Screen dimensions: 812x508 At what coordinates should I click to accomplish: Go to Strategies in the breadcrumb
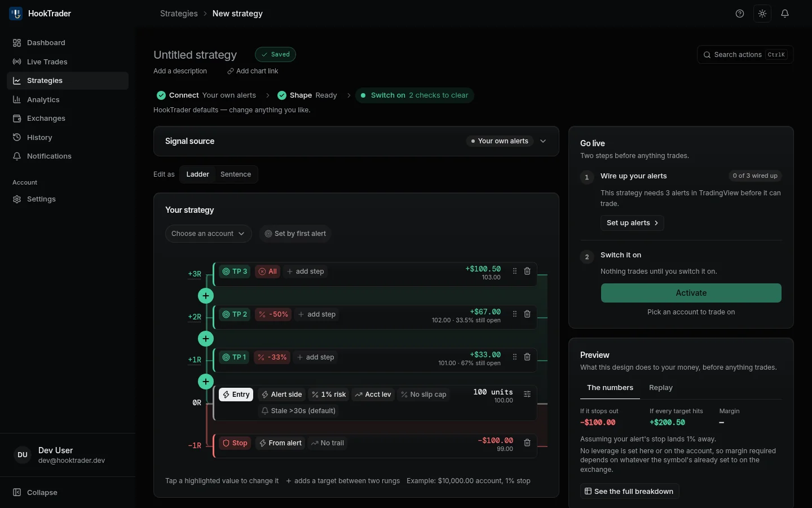tap(179, 14)
